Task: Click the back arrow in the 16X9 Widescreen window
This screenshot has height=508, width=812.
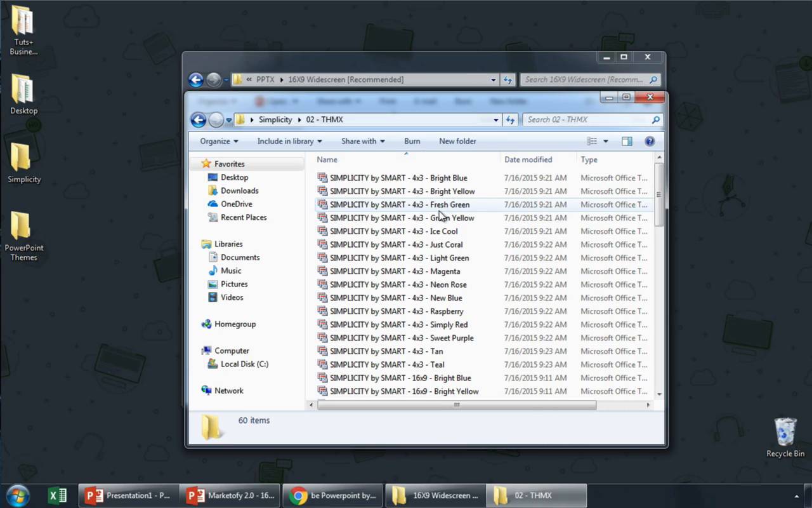Action: [196, 79]
